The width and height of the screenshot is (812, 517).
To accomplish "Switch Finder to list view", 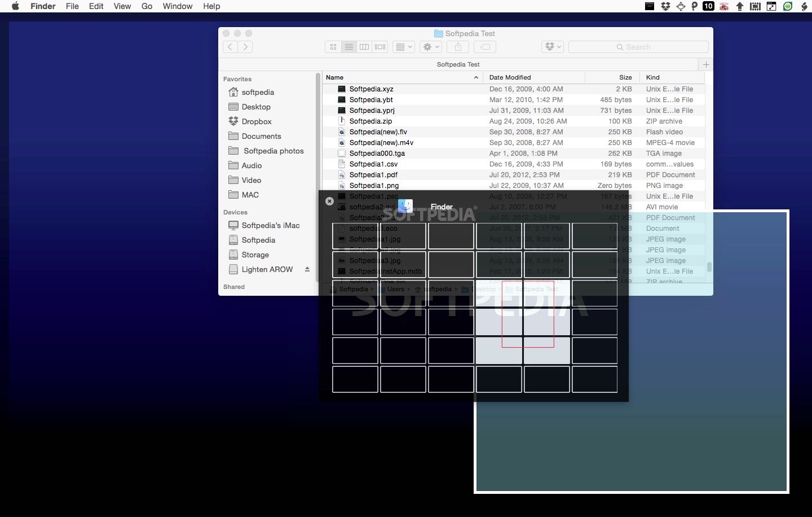I will (x=349, y=47).
